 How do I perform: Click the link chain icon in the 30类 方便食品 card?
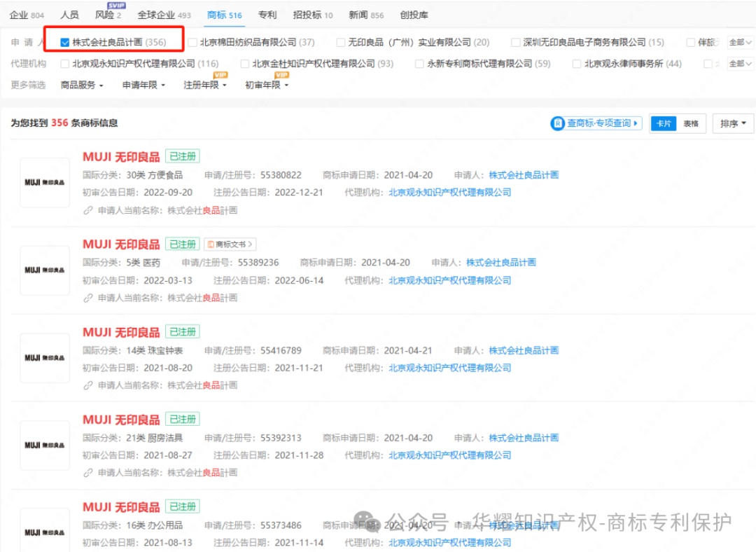[x=87, y=210]
